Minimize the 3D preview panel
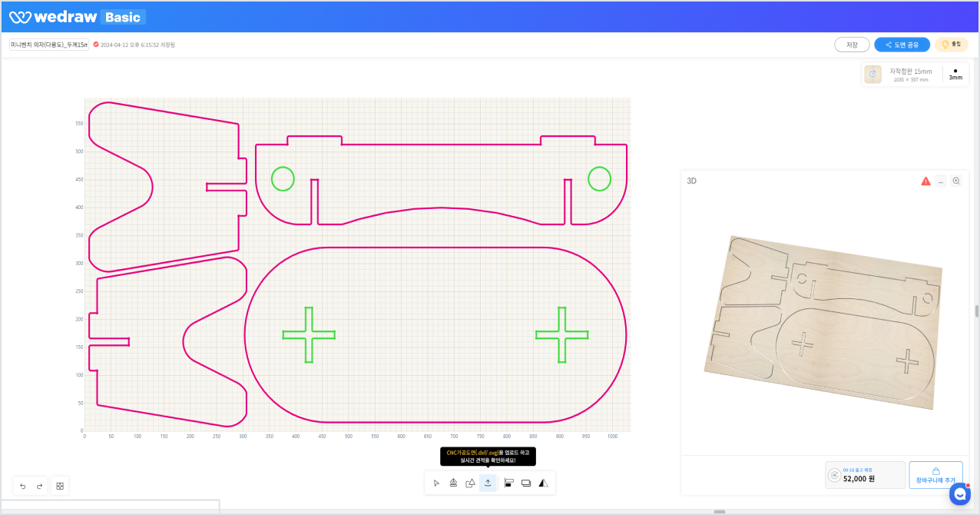 (x=941, y=181)
